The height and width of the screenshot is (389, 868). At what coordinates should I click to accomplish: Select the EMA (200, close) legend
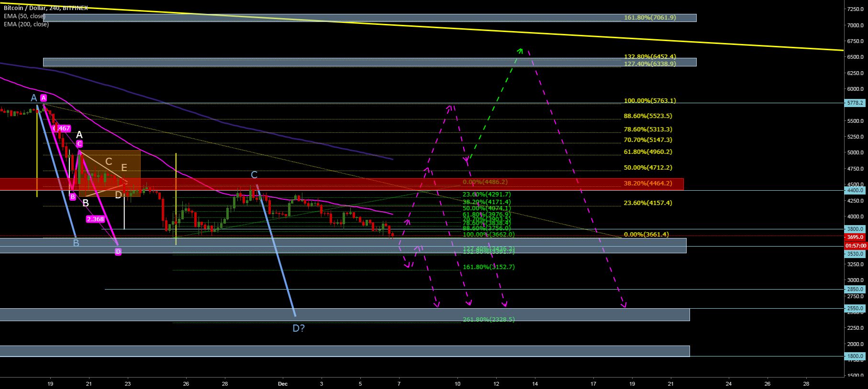(26, 24)
